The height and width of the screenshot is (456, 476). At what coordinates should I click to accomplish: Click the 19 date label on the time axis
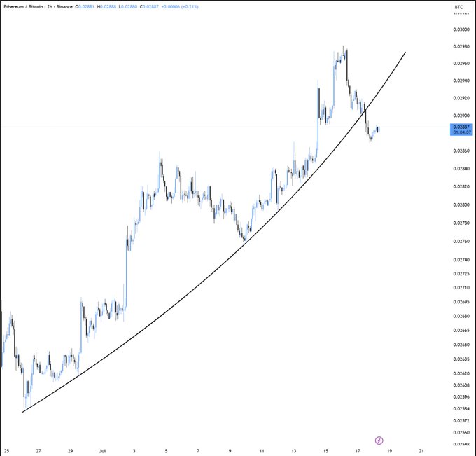[x=389, y=451]
